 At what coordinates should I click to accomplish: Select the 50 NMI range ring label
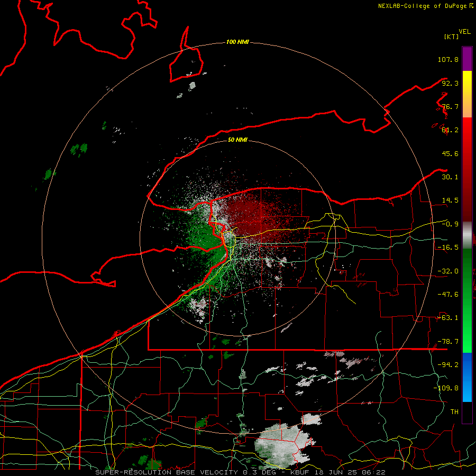point(237,140)
